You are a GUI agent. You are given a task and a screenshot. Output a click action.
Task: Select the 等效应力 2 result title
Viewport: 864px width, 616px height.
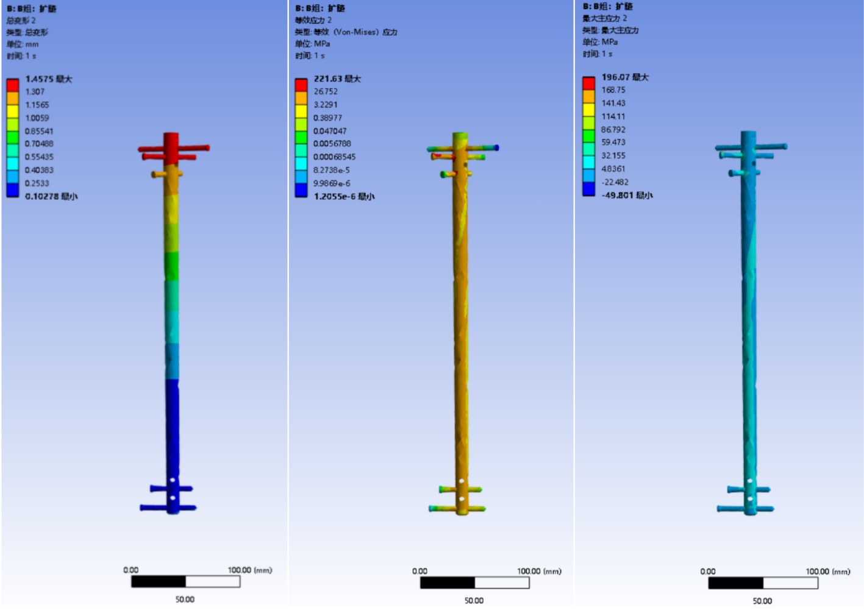pos(313,20)
